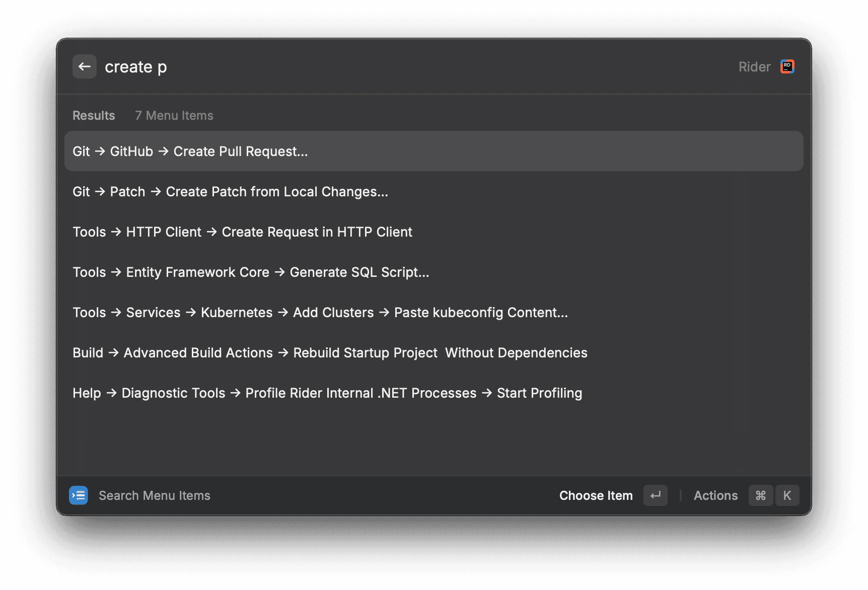Click the Search Menu Items extension icon
The image size is (868, 590).
(x=79, y=495)
